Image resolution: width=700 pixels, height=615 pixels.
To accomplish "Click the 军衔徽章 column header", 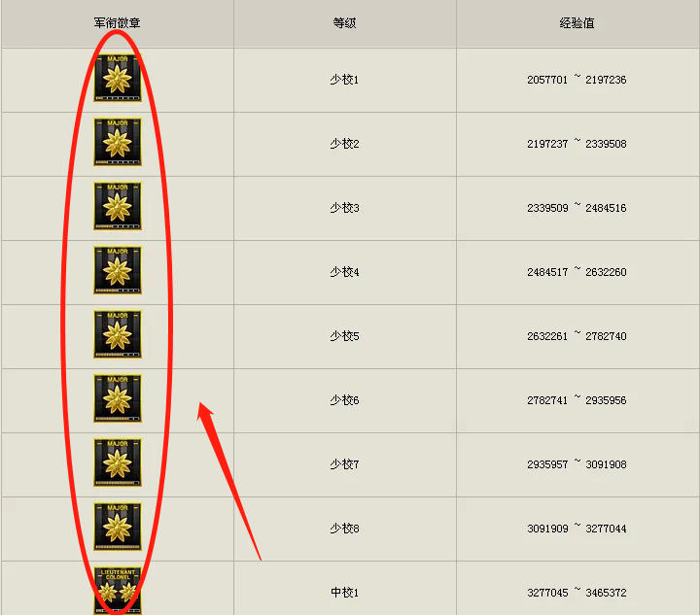I will pyautogui.click(x=117, y=22).
